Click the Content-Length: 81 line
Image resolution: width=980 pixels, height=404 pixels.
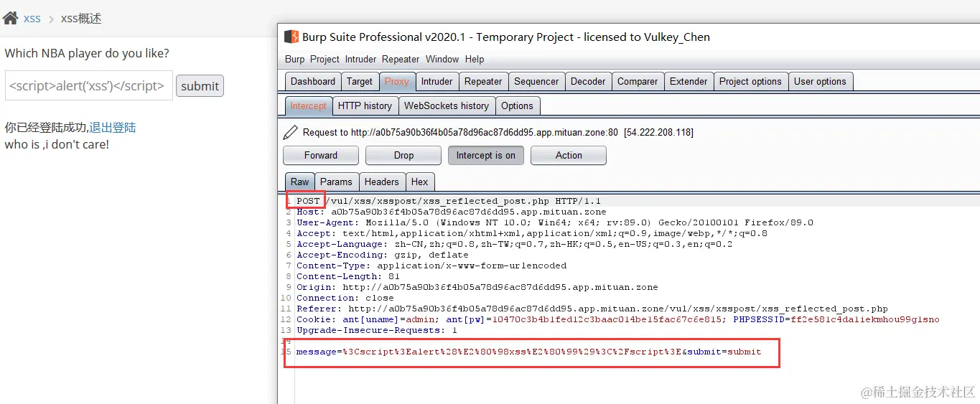[x=348, y=277]
